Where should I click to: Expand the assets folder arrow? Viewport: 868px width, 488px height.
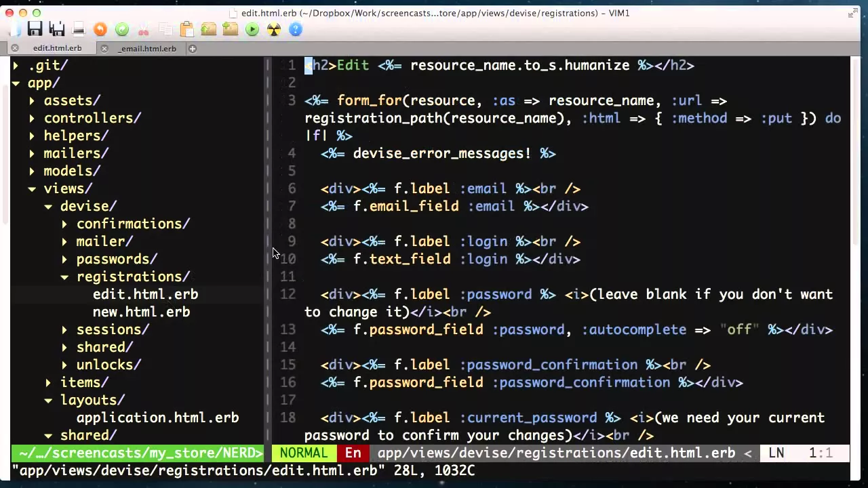tap(32, 101)
